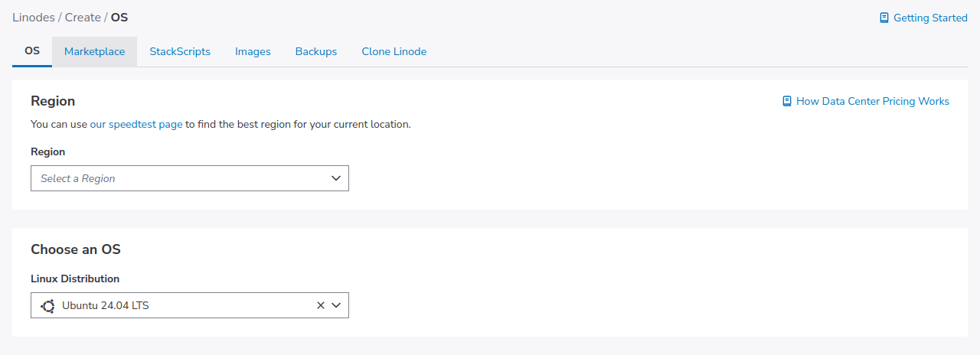Click the bold OS breadcrumb item
Image resolution: width=980 pixels, height=355 pixels.
(x=119, y=17)
